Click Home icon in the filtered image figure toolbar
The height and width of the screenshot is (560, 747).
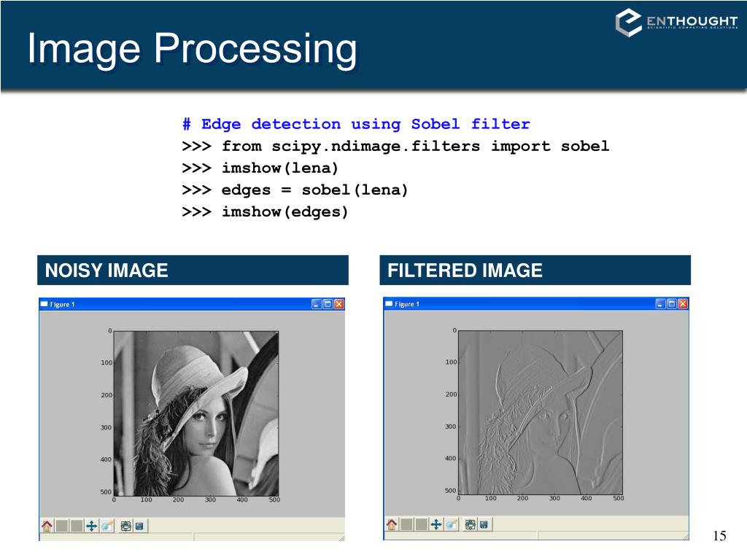click(x=392, y=524)
